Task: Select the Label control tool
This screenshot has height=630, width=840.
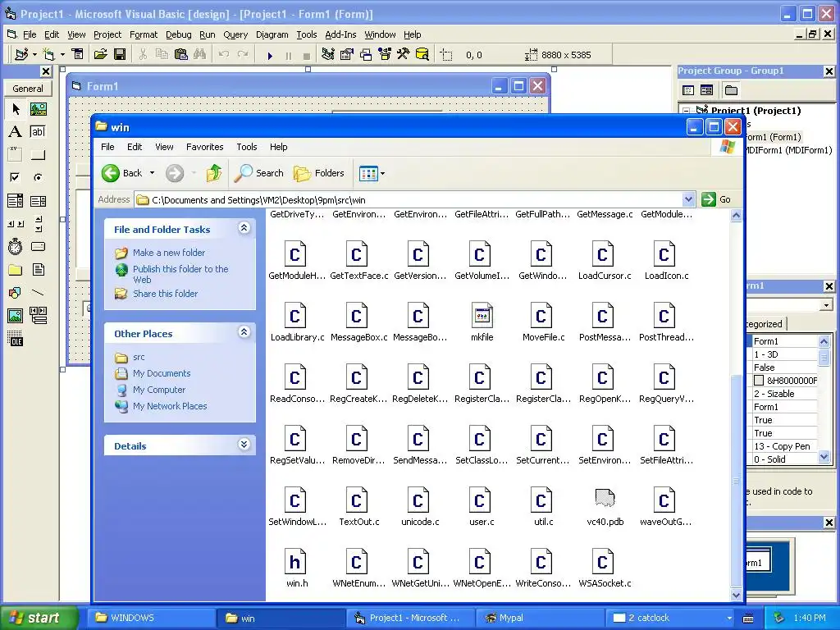Action: click(16, 132)
